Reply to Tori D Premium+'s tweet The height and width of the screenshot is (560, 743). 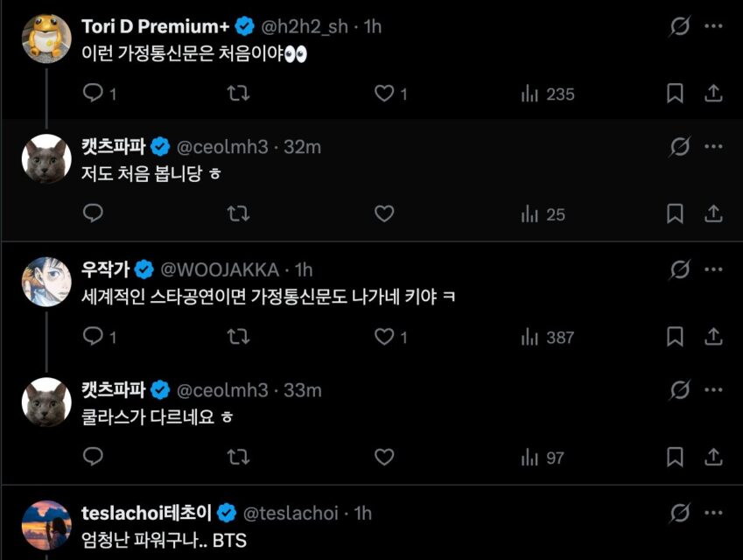coord(94,94)
